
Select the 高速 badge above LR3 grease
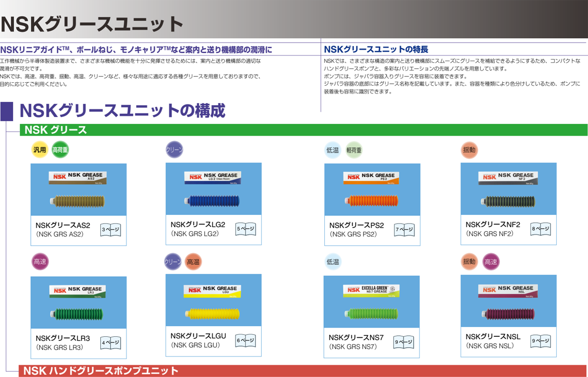[40, 262]
